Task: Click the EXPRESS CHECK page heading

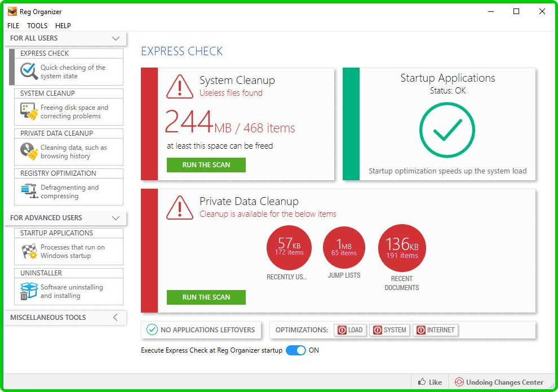Action: (182, 52)
